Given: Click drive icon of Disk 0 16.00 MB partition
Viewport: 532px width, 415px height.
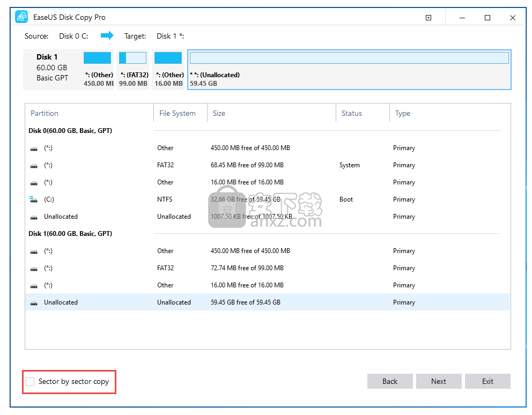Looking at the screenshot, I should point(34,183).
